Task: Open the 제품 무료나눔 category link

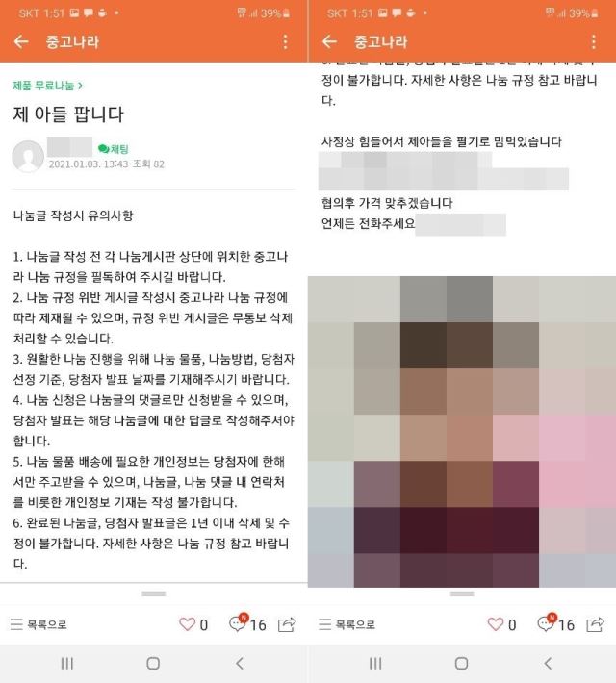Action: (x=47, y=86)
